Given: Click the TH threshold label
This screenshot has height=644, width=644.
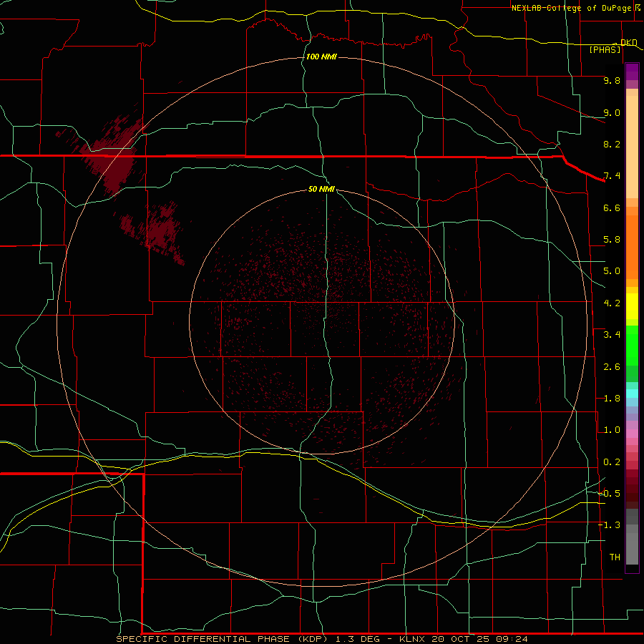Looking at the screenshot, I should (615, 557).
